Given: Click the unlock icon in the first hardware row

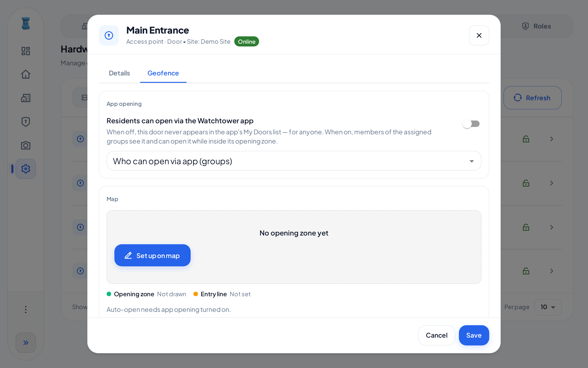Looking at the screenshot, I should 526,139.
